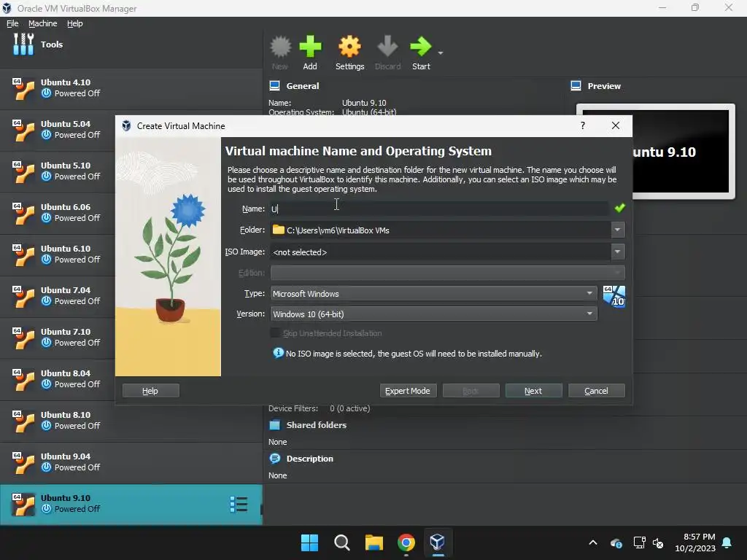Expand the ISO Image dropdown arrow
This screenshot has width=747, height=560.
pyautogui.click(x=617, y=252)
